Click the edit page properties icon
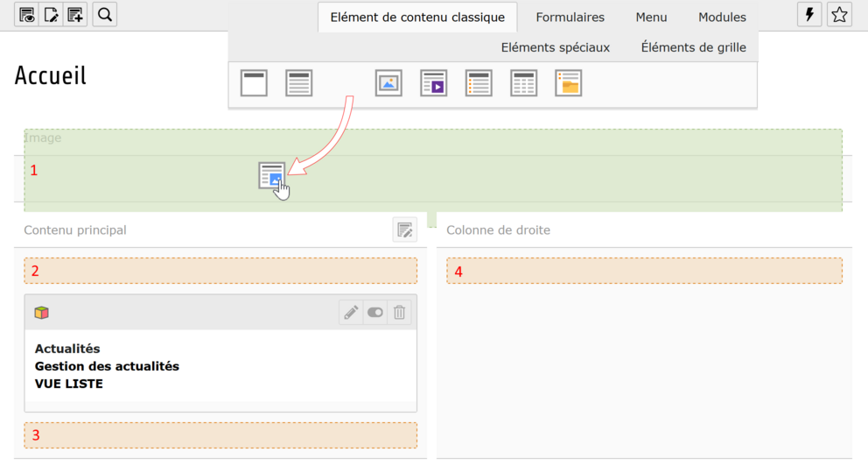 (x=52, y=15)
